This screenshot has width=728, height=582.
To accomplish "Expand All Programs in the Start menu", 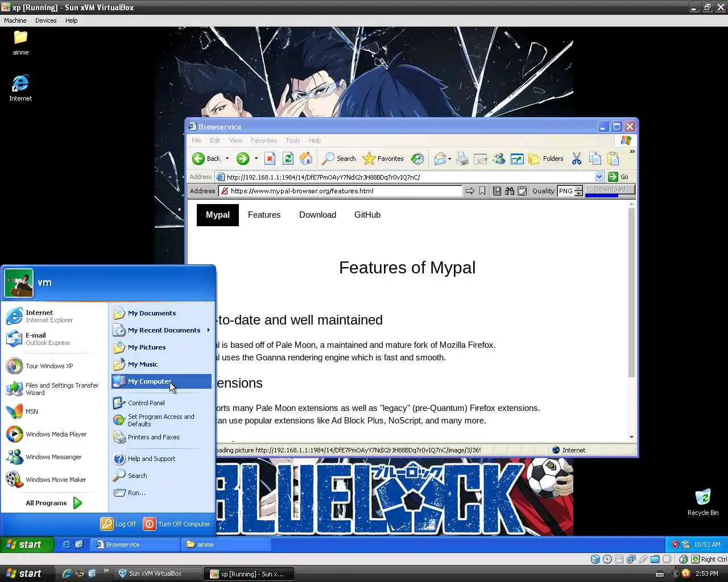I will (x=54, y=503).
